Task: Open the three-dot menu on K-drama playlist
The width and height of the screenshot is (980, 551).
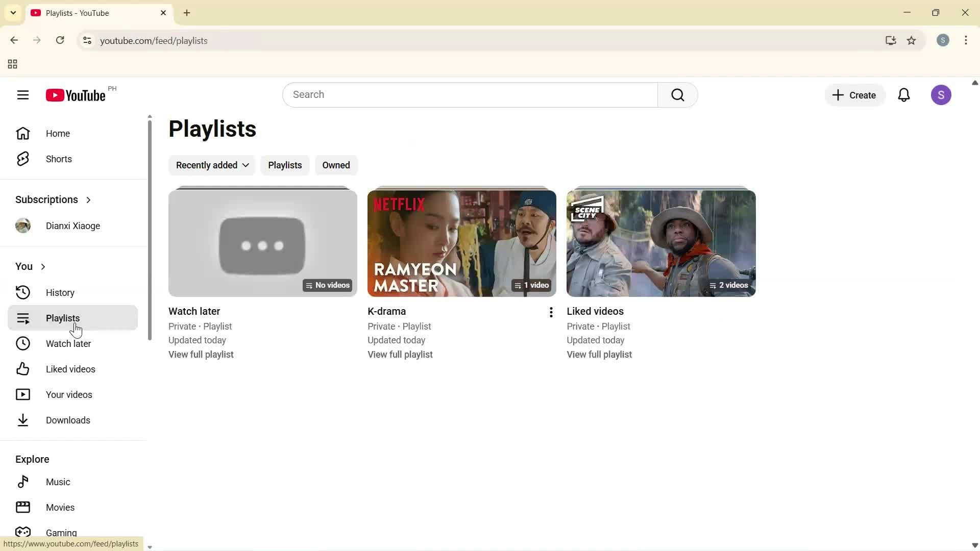Action: tap(551, 312)
